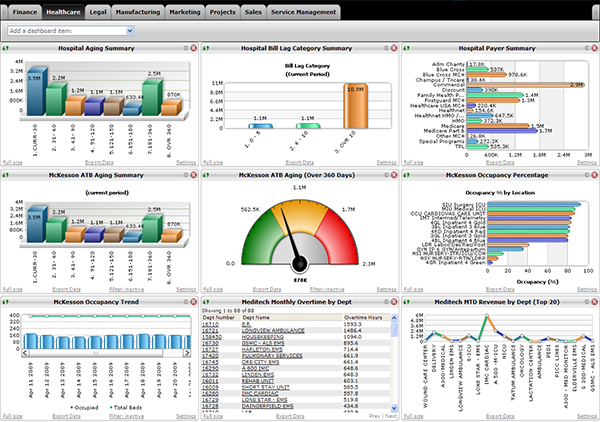Click gray circle icon on Hospital Payer Summary

587,48
